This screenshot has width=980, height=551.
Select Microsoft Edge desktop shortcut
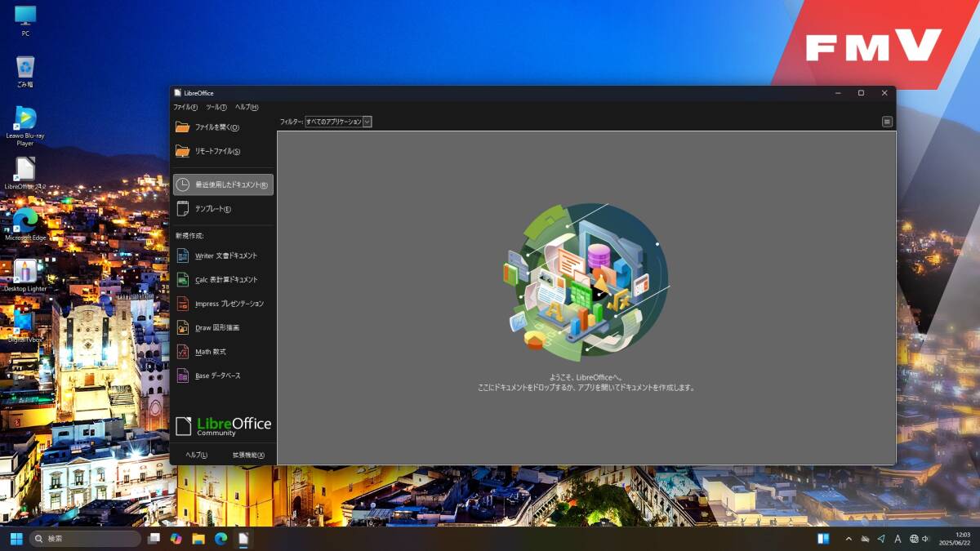click(x=25, y=224)
